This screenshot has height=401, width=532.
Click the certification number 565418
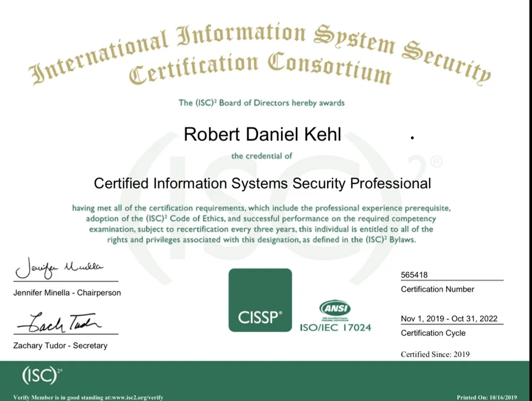414,275
